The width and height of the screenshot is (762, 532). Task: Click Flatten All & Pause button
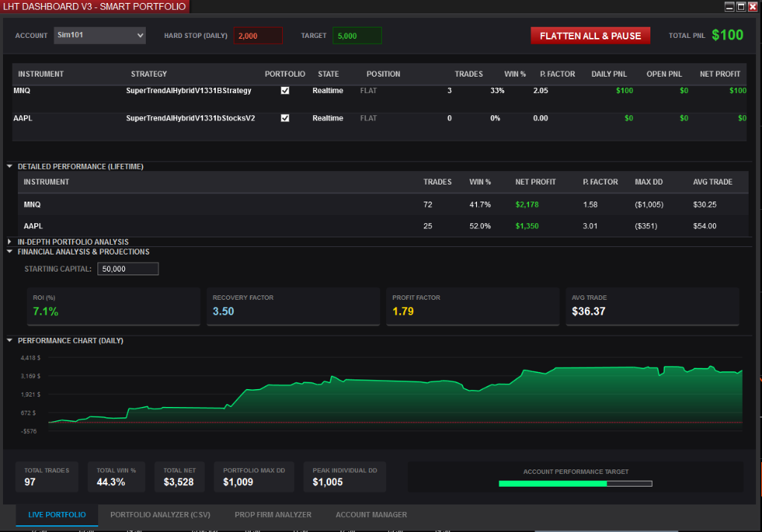(590, 36)
